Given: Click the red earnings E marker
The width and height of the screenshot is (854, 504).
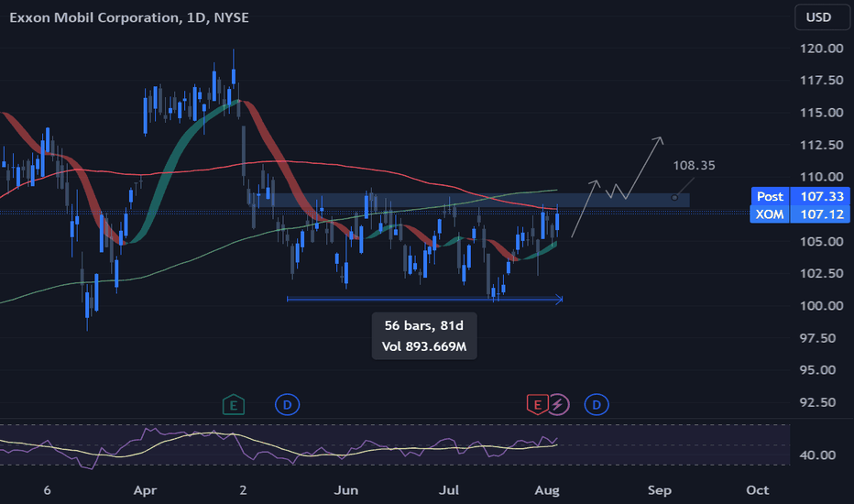Looking at the screenshot, I should (537, 405).
